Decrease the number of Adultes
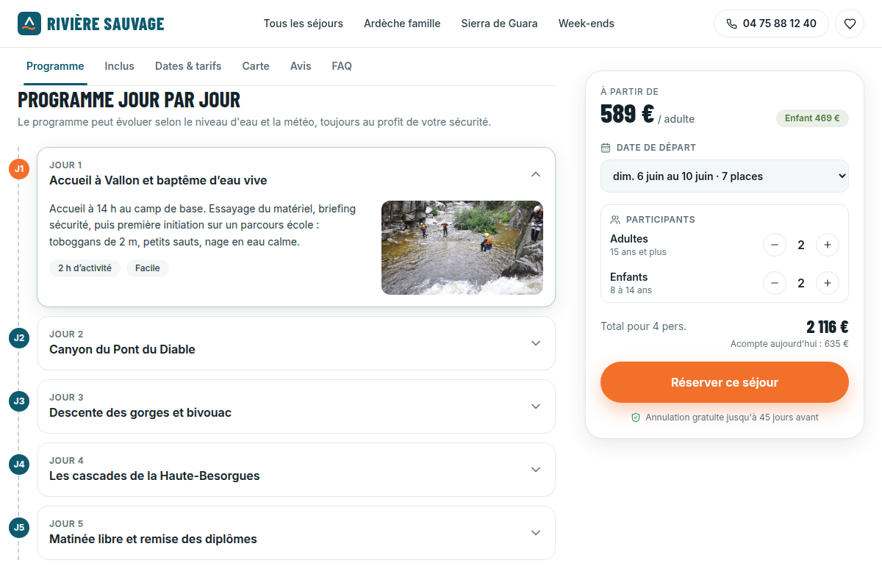 pos(775,245)
